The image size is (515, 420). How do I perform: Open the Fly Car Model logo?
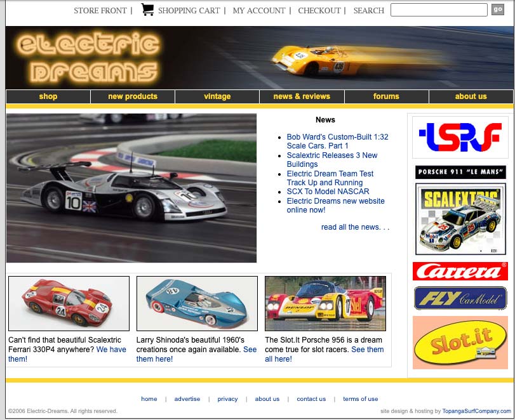[460, 298]
